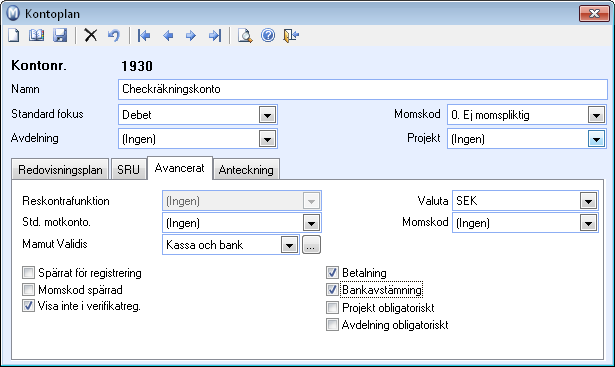The width and height of the screenshot is (615, 367).
Task: Close the Kontoplan window
Action: click(594, 13)
